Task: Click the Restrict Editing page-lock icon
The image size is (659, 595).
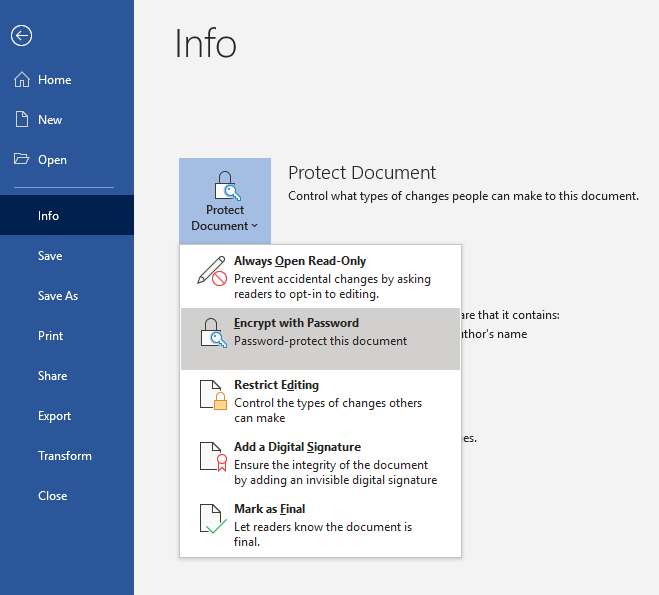Action: point(214,395)
